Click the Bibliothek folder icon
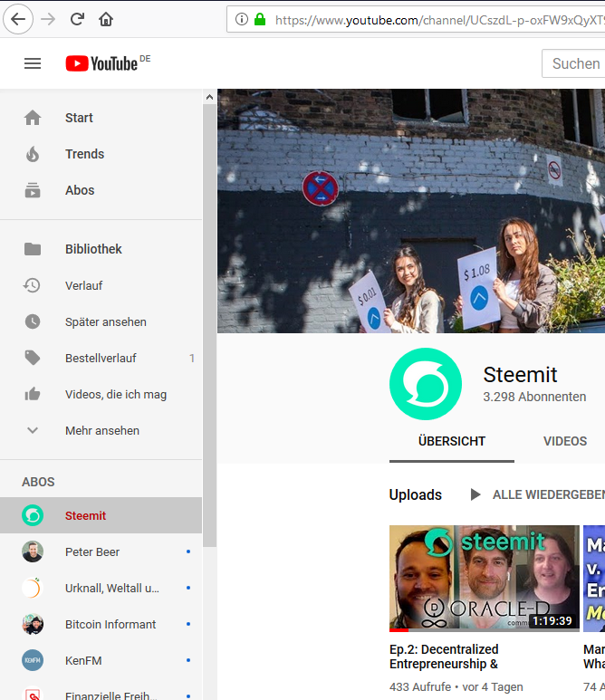Screen dimensions: 605x700 click(33, 249)
